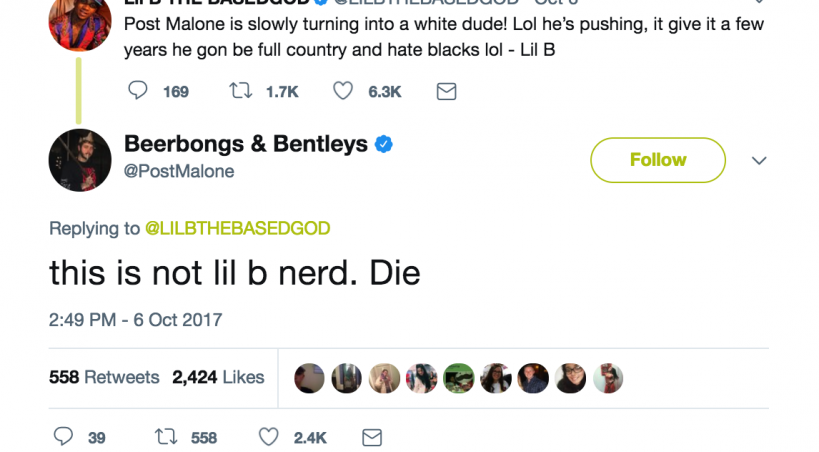Retweet Post Malone's reply tweet
This screenshot has height=452, width=819.
(x=164, y=437)
